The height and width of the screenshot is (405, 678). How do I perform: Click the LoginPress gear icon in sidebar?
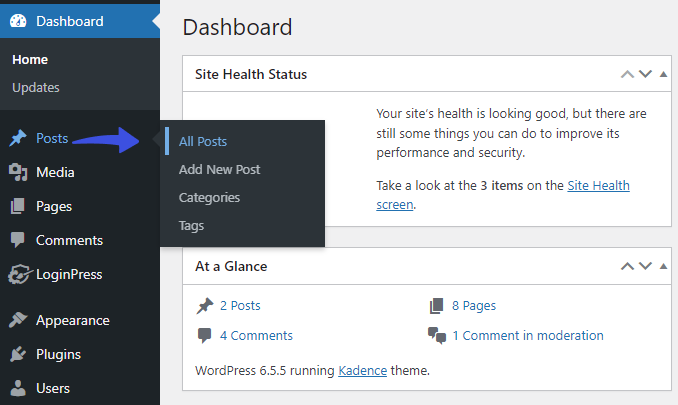tap(19, 274)
